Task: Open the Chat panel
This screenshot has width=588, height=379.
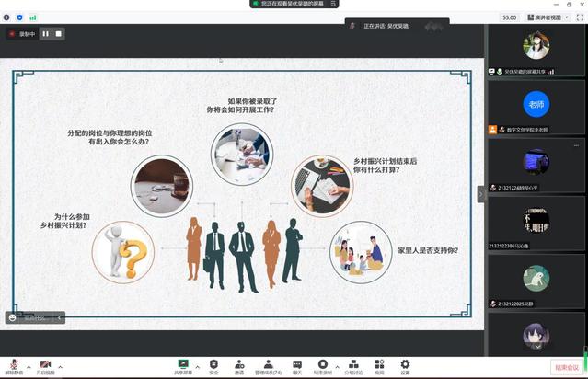Action: coord(297,364)
